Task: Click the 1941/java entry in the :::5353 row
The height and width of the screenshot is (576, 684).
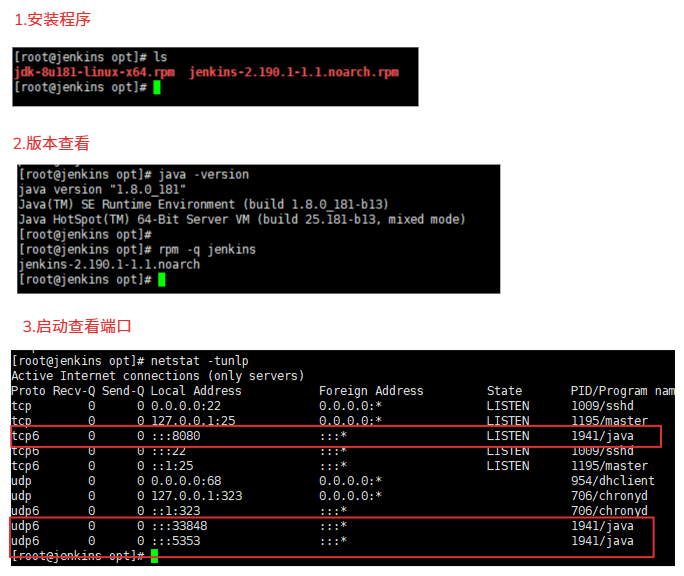Action: (602, 541)
